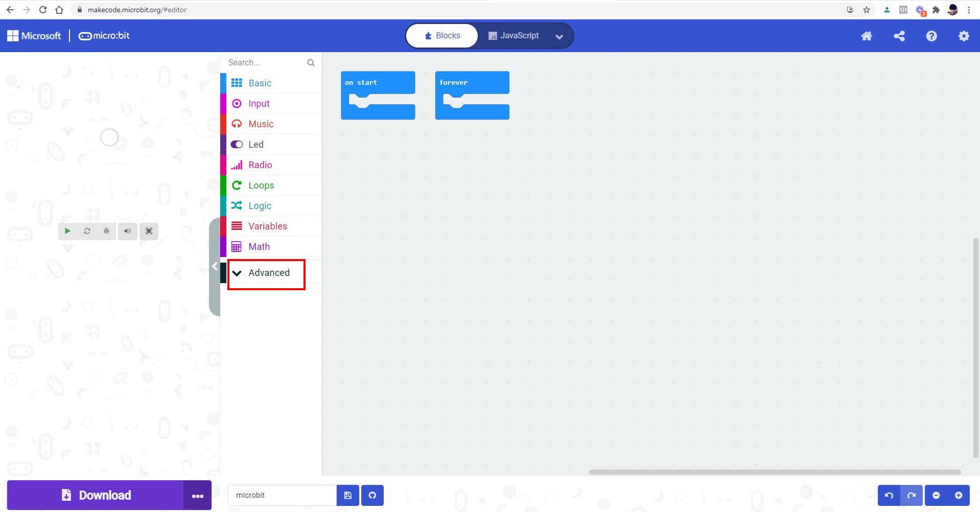The image size is (980, 512).
Task: Zoom out of the workspace
Action: [x=936, y=495]
